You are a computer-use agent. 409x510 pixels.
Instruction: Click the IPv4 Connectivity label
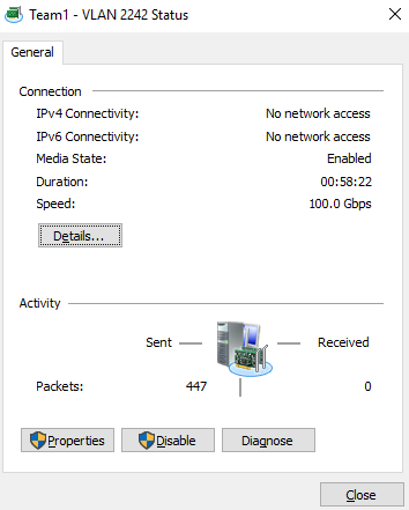click(87, 114)
